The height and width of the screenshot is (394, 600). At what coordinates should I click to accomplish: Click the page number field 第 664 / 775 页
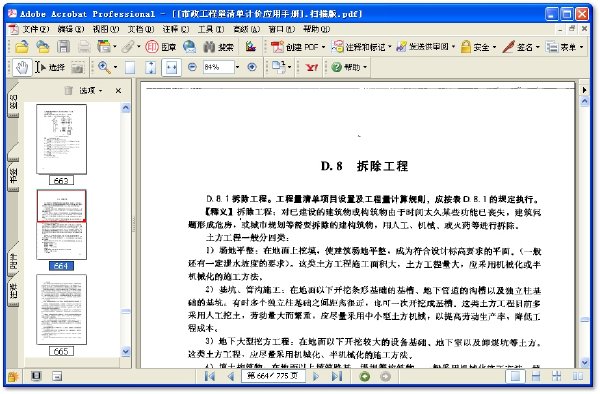click(x=273, y=376)
